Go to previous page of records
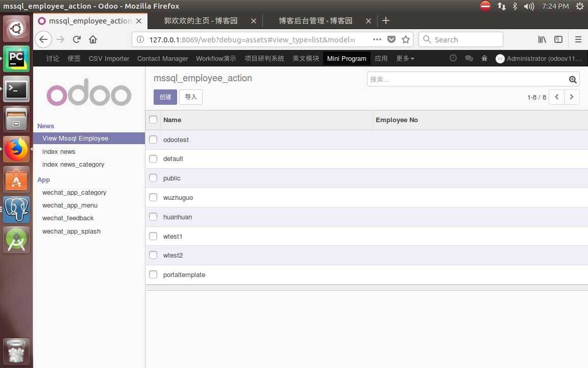 coord(556,97)
